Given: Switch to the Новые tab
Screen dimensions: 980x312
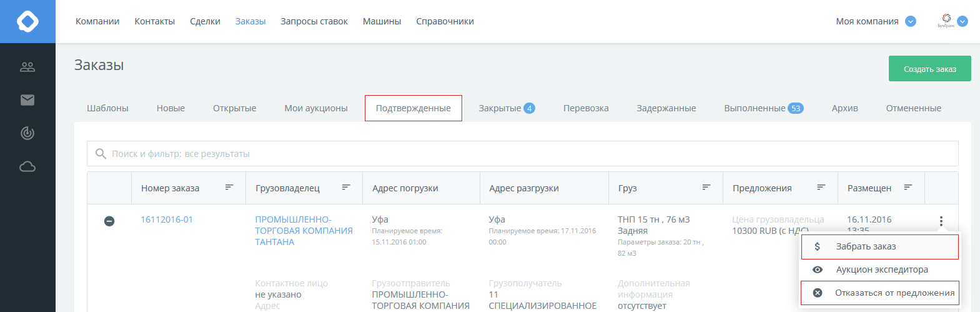Looking at the screenshot, I should click(x=171, y=108).
